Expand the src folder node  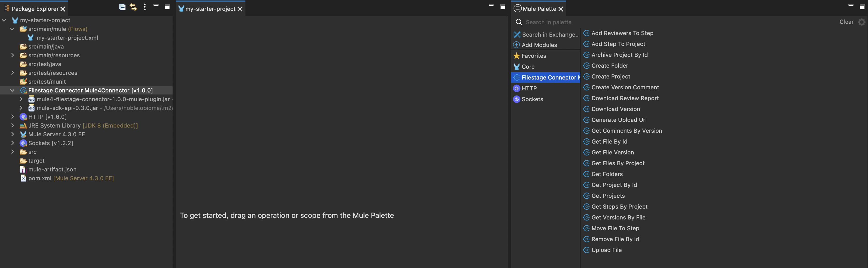point(12,152)
